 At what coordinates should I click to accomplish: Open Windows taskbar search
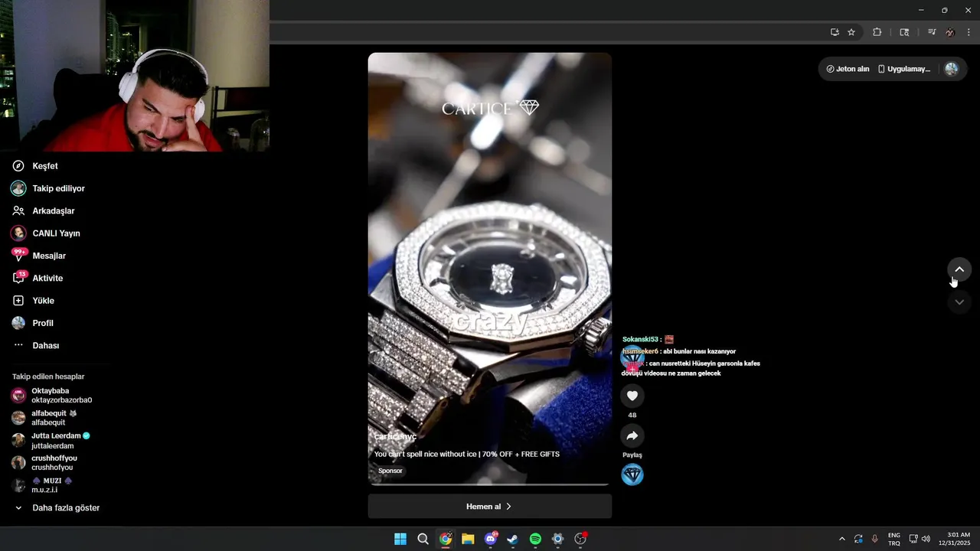423,539
